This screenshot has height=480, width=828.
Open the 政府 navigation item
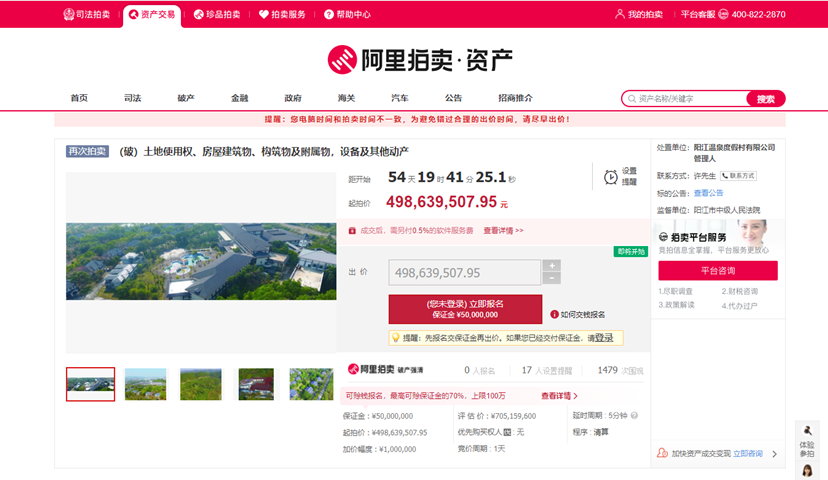pyautogui.click(x=293, y=98)
